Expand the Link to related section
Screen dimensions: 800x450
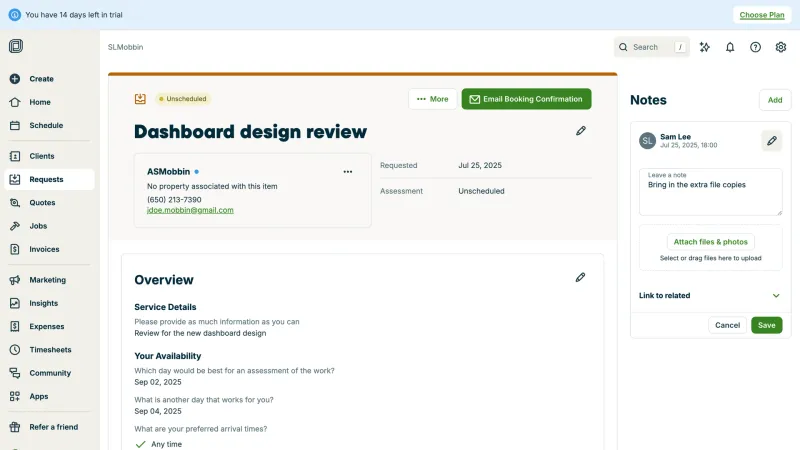(711, 295)
